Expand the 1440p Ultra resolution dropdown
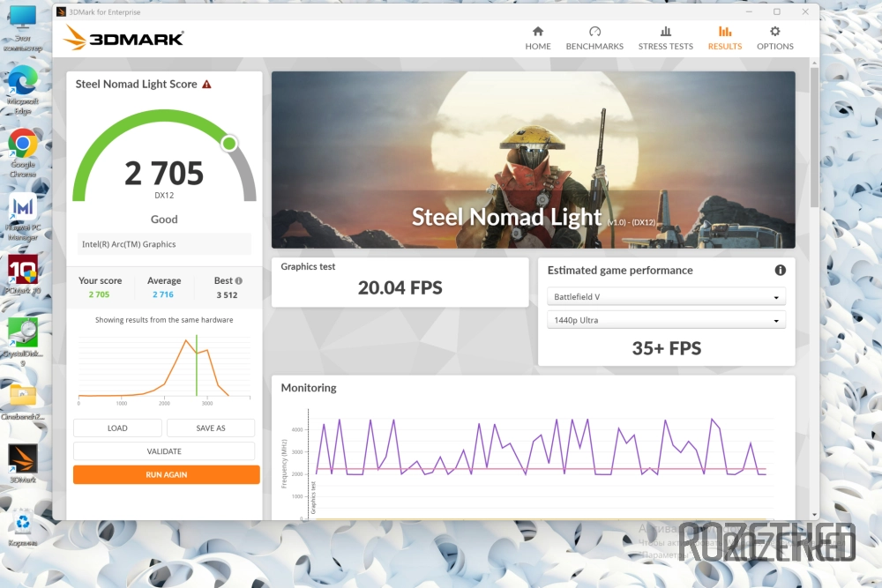882x588 pixels. coord(666,320)
